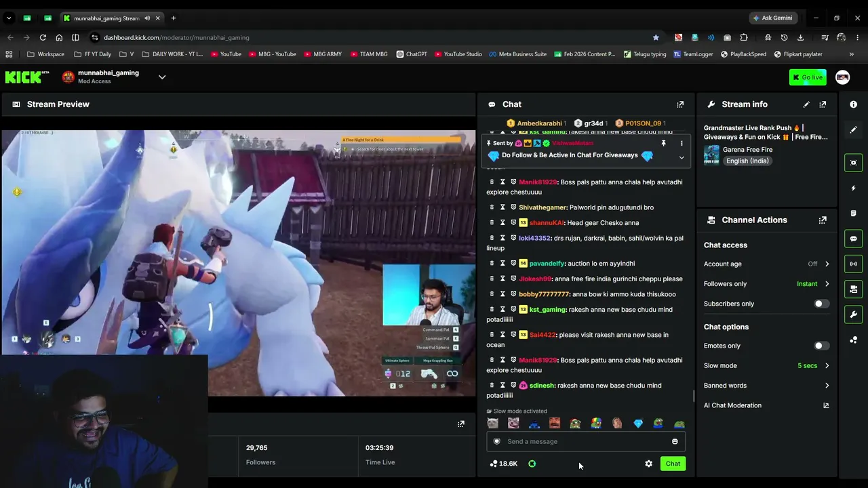This screenshot has height=488, width=868.
Task: Delete bobby77777777's chat message
Action: pos(492,294)
